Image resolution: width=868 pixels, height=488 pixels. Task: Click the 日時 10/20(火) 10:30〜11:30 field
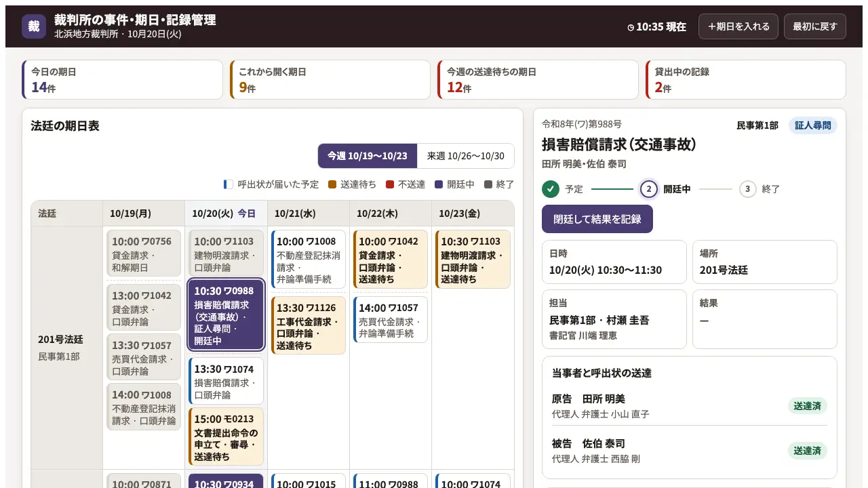point(614,262)
